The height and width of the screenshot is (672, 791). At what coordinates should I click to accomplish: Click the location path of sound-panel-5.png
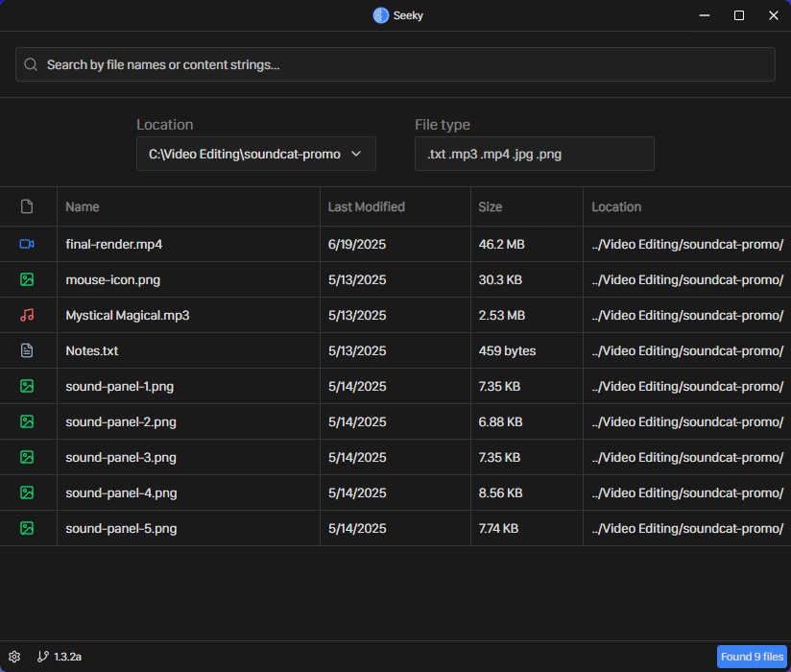[x=687, y=528]
